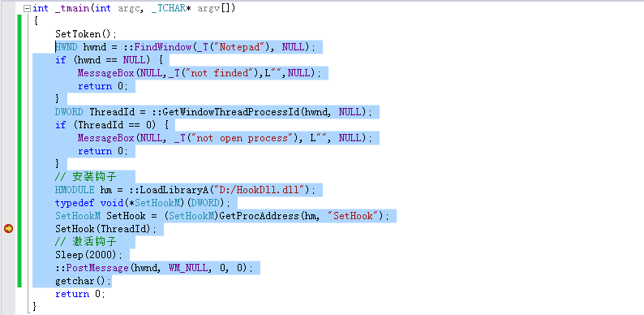Click the LoadLibraryA "D:/HookDll.dll" line

[x=185, y=190]
